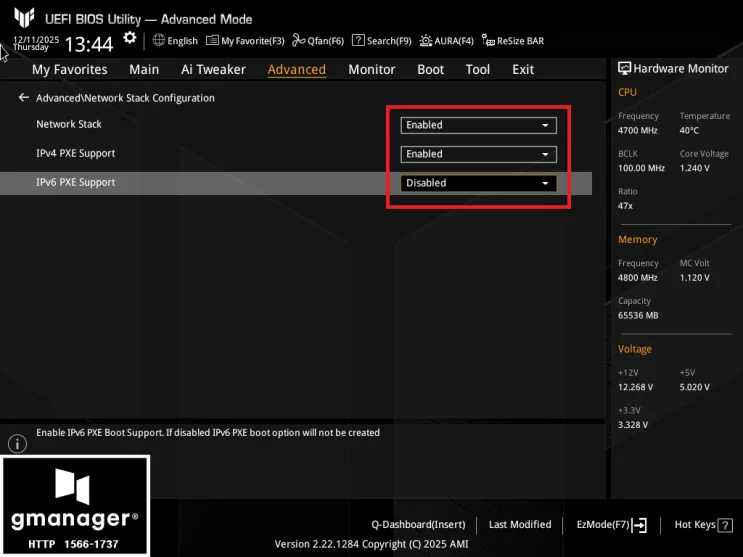Click the globe icon for English language

pos(159,40)
